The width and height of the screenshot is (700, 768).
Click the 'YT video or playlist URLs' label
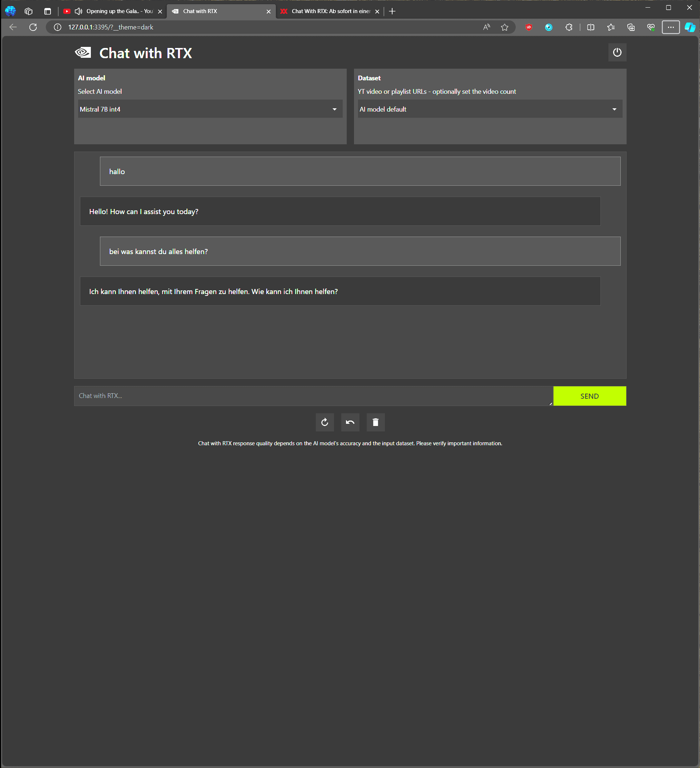click(x=437, y=92)
